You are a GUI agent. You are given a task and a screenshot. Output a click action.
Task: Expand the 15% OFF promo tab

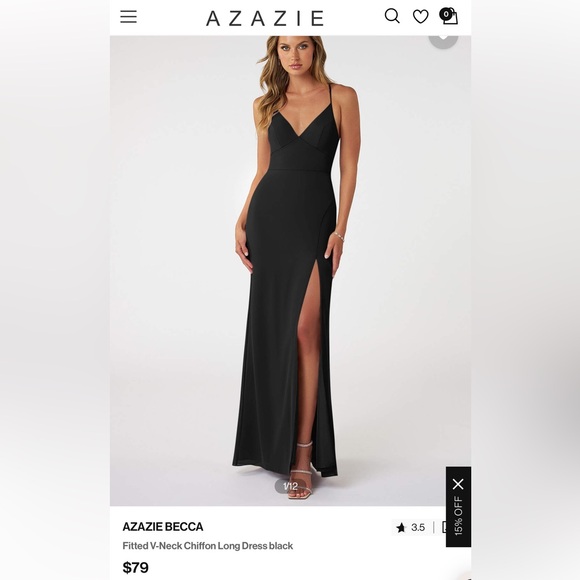point(458,516)
